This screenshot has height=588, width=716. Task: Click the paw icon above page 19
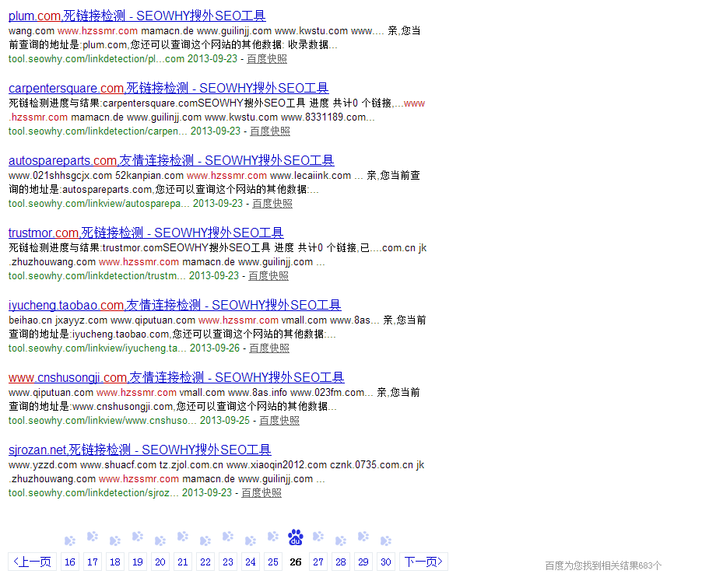[x=138, y=537]
